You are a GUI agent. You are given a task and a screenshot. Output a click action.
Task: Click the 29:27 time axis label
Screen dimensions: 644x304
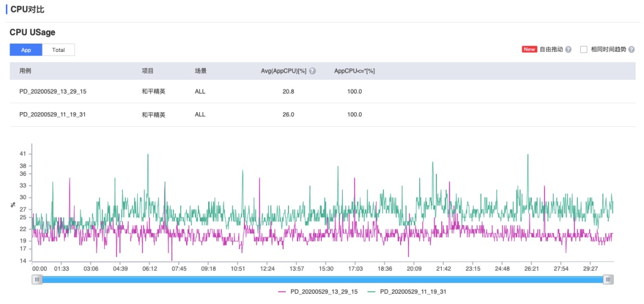point(590,269)
